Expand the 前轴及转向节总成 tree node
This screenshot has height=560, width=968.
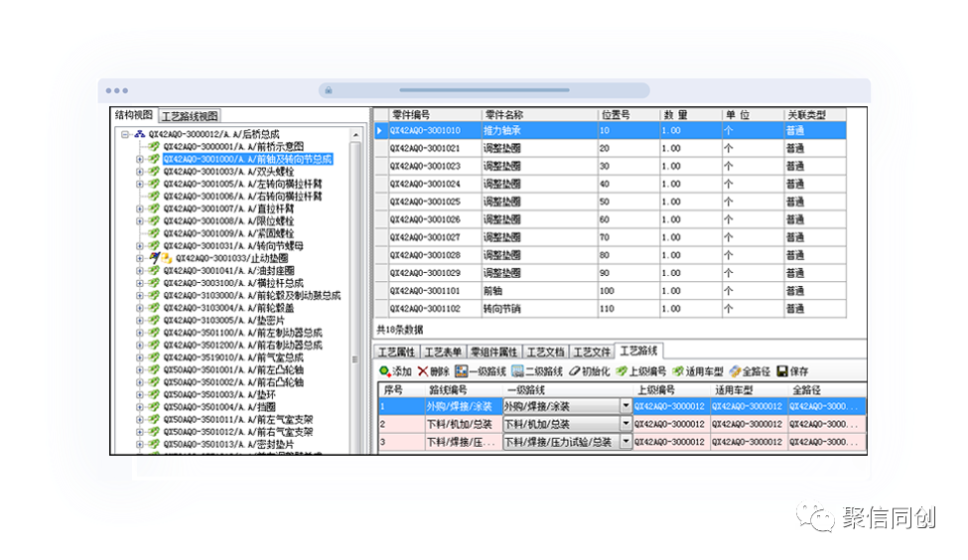(x=140, y=159)
